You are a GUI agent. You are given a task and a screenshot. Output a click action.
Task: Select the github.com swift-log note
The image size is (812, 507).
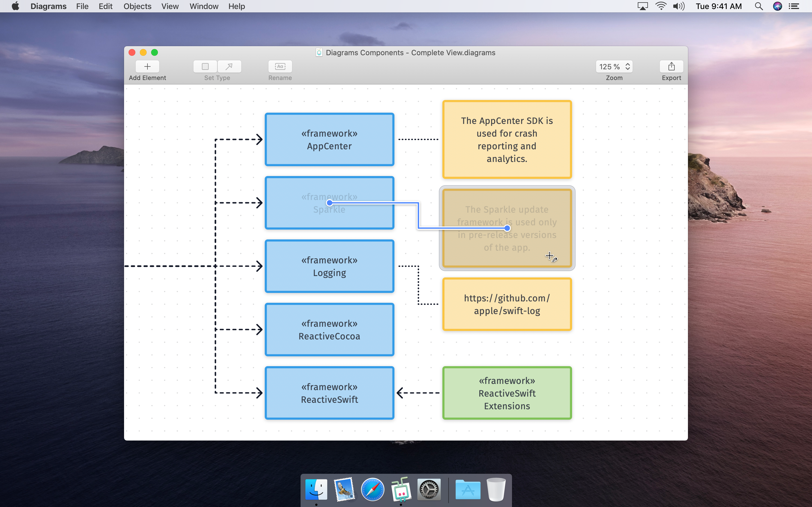pos(507,304)
